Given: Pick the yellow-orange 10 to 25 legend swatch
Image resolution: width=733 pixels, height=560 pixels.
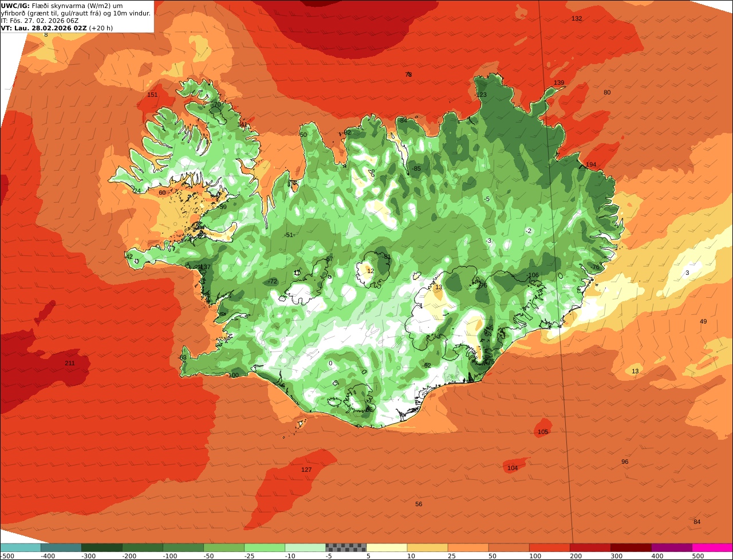Looking at the screenshot, I should (x=428, y=547).
